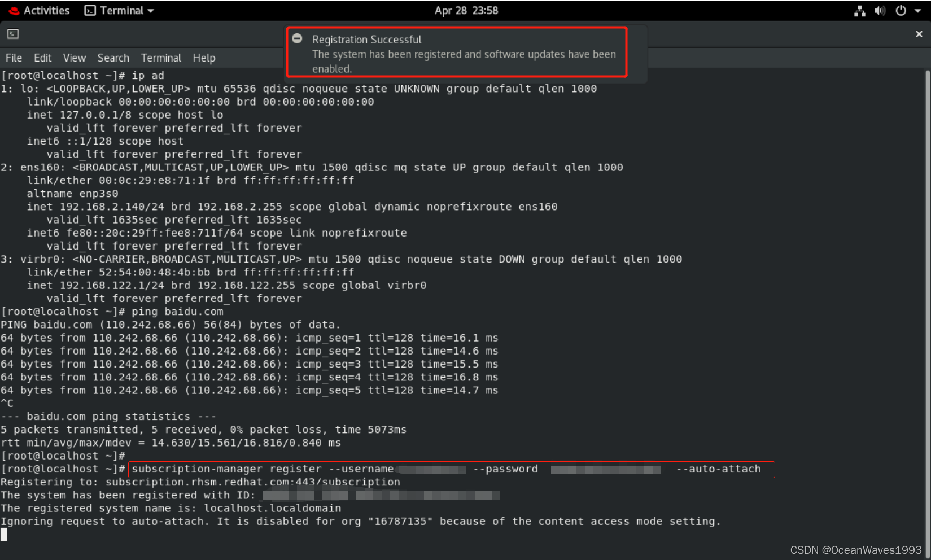Expand the system menu arrow

point(918,11)
